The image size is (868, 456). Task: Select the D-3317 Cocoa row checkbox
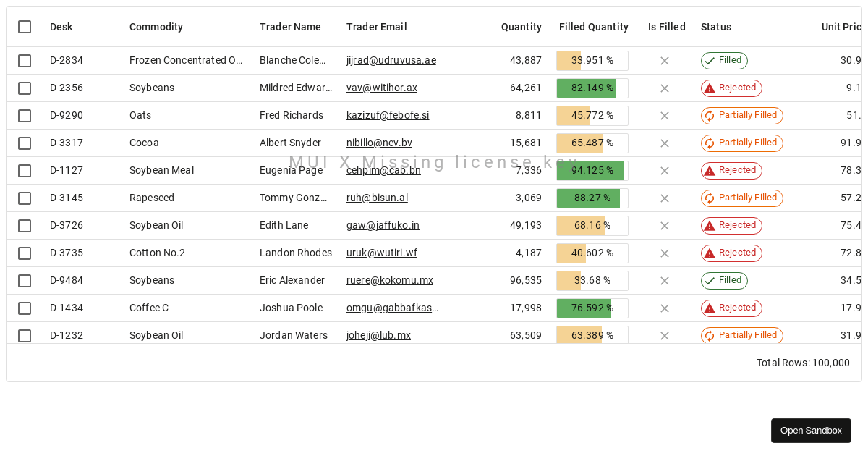(25, 143)
